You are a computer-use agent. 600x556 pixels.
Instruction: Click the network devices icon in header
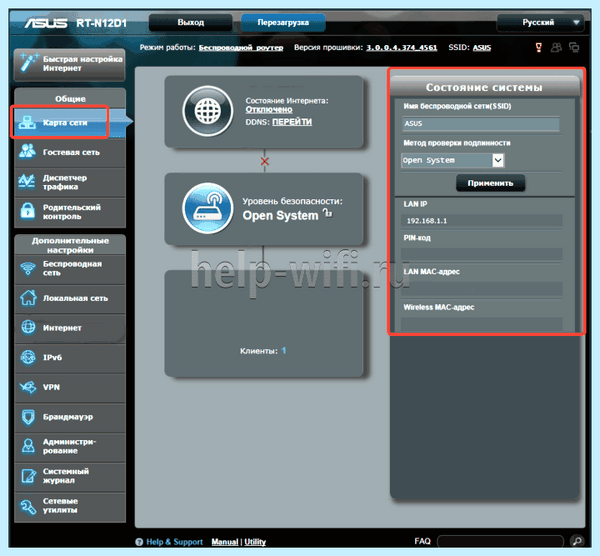pos(574,47)
